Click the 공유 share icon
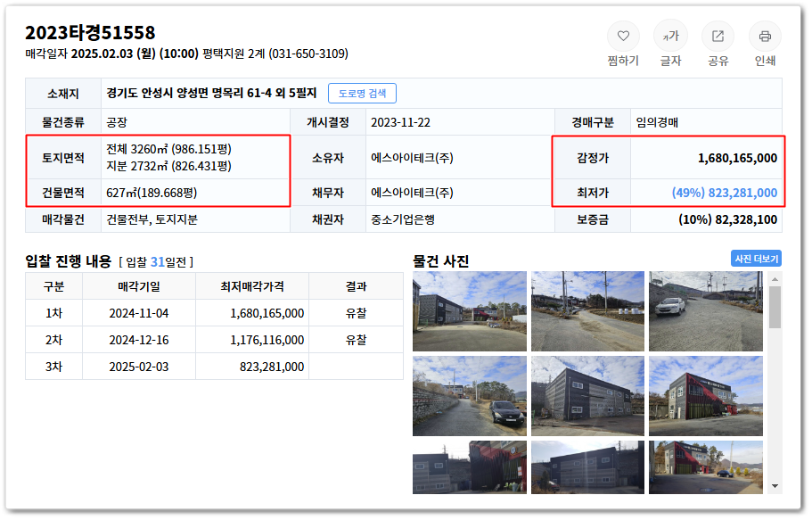The height and width of the screenshot is (520, 812). click(718, 37)
